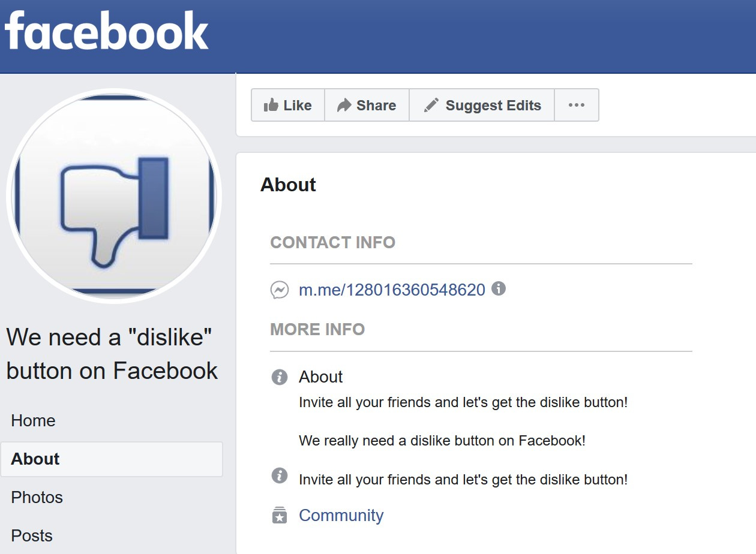The image size is (756, 554).
Task: Click the About heading at panel top
Action: point(288,185)
